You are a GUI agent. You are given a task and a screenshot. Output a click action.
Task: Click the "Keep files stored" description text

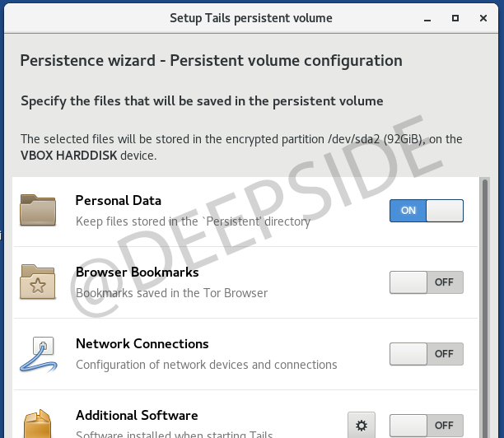tap(193, 221)
